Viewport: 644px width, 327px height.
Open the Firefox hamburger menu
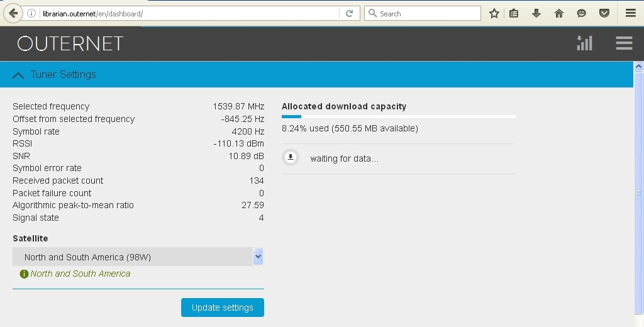click(630, 13)
